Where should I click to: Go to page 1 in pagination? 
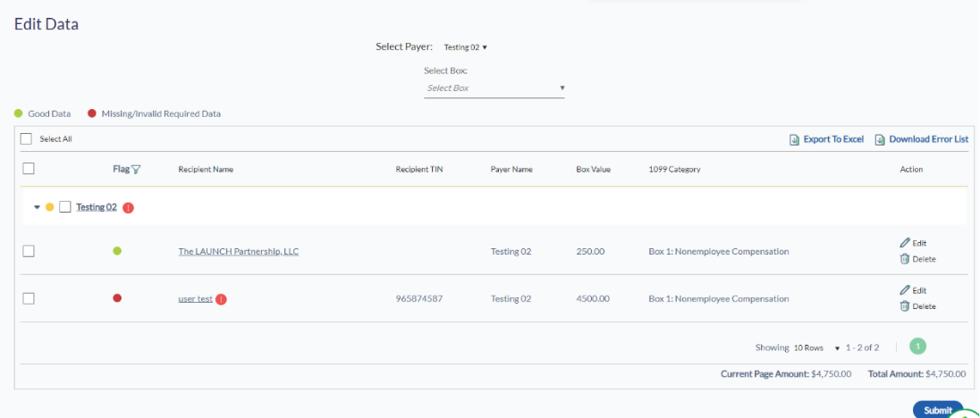click(x=917, y=347)
